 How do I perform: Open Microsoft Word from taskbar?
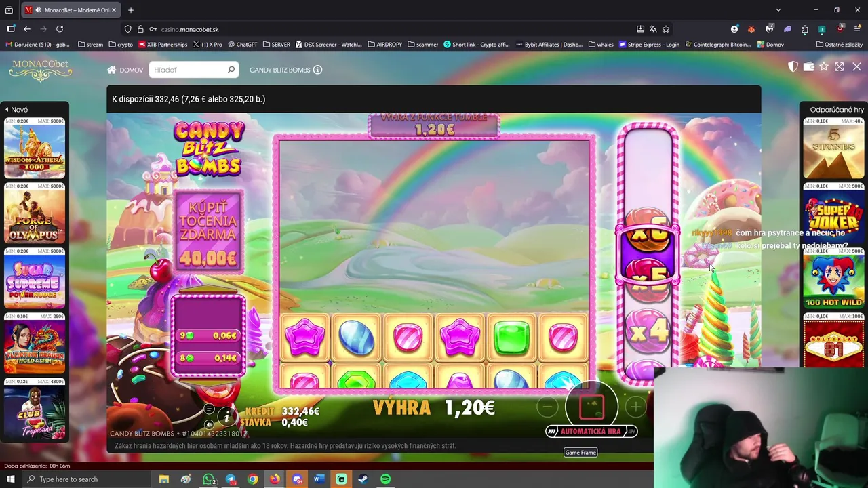coord(319,479)
